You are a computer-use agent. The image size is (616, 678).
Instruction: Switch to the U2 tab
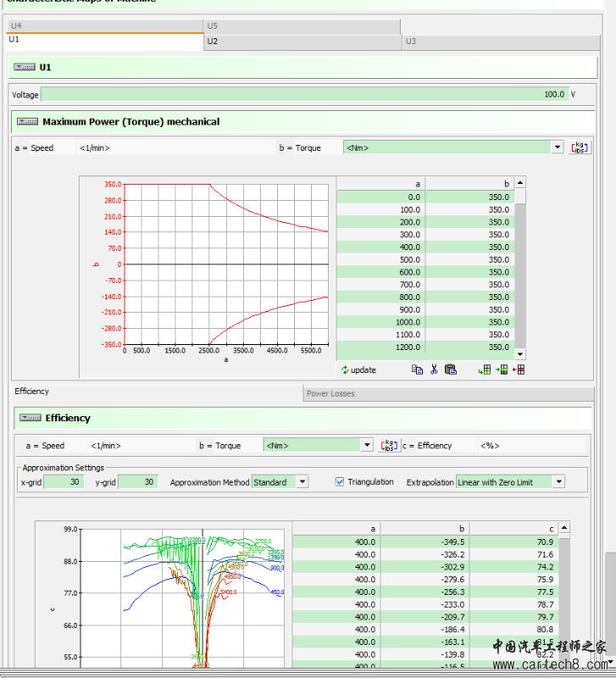pos(302,42)
